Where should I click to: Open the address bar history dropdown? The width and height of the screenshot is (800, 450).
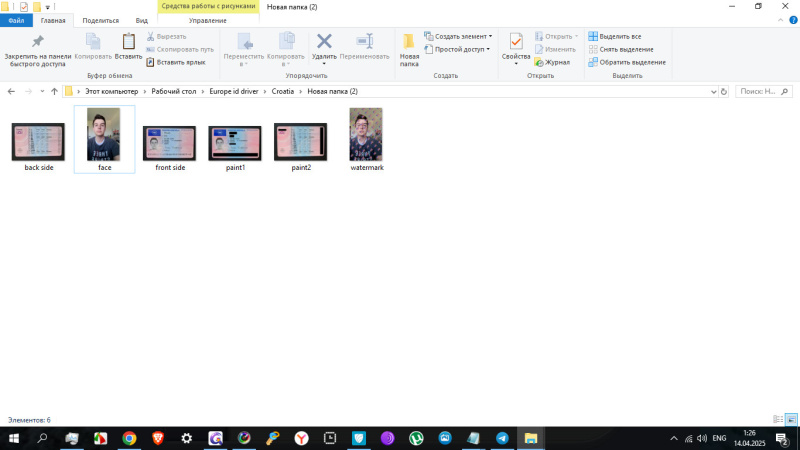(710, 91)
